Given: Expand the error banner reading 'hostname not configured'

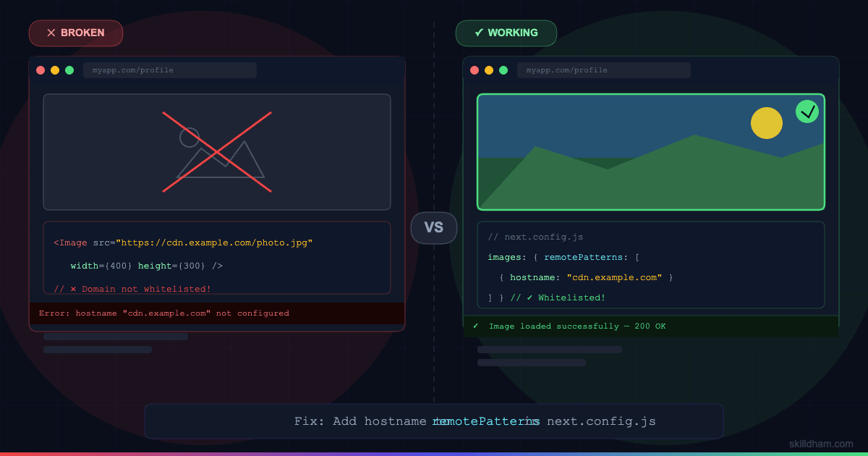Looking at the screenshot, I should click(217, 313).
